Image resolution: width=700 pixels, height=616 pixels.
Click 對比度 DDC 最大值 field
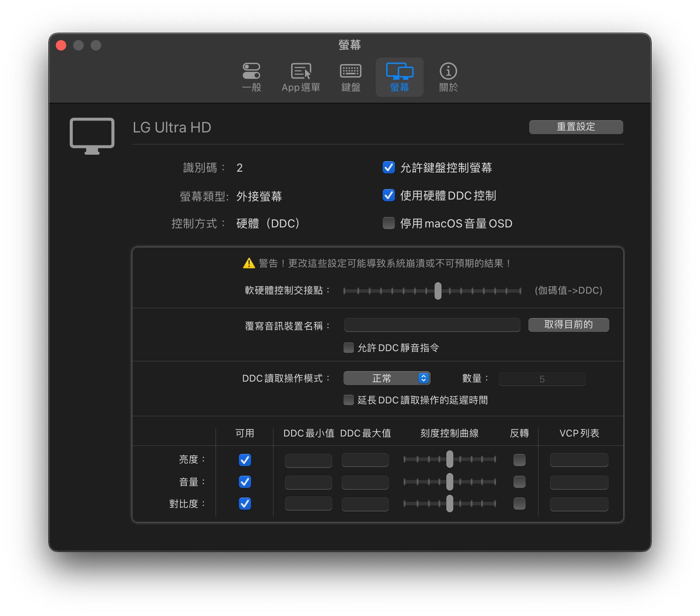pos(365,504)
